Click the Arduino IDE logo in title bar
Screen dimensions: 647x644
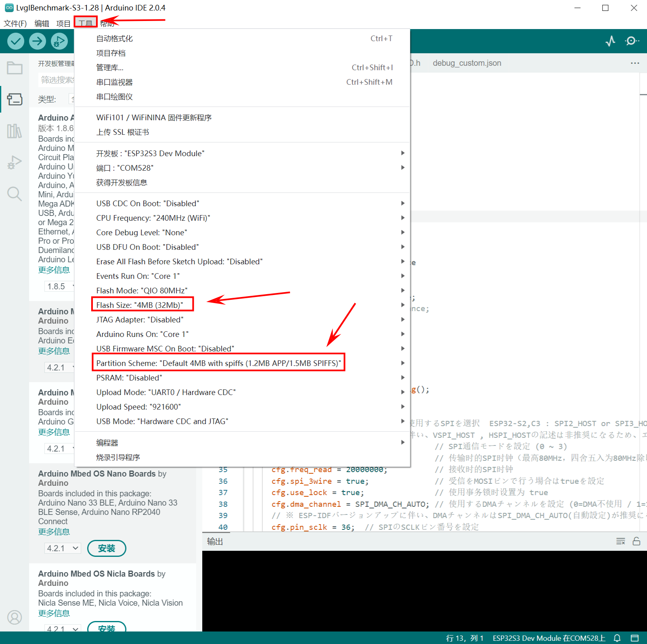pyautogui.click(x=9, y=8)
